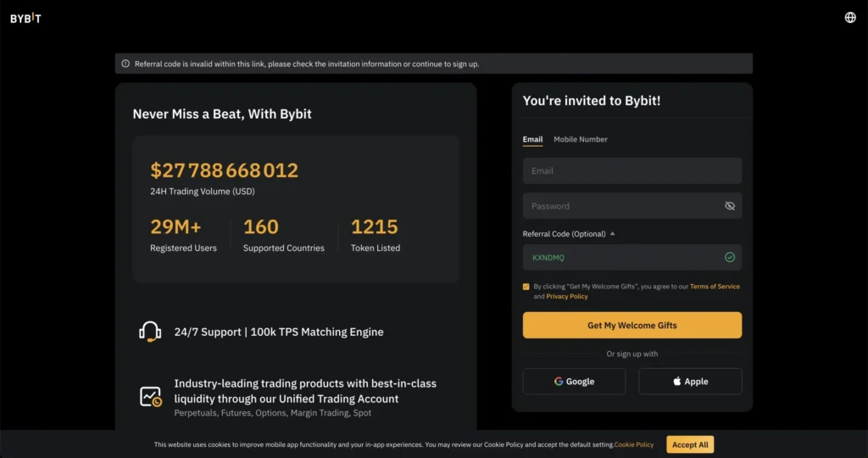Viewport: 868px width, 458px height.
Task: Click Get My Welcome Gifts button
Action: point(632,325)
